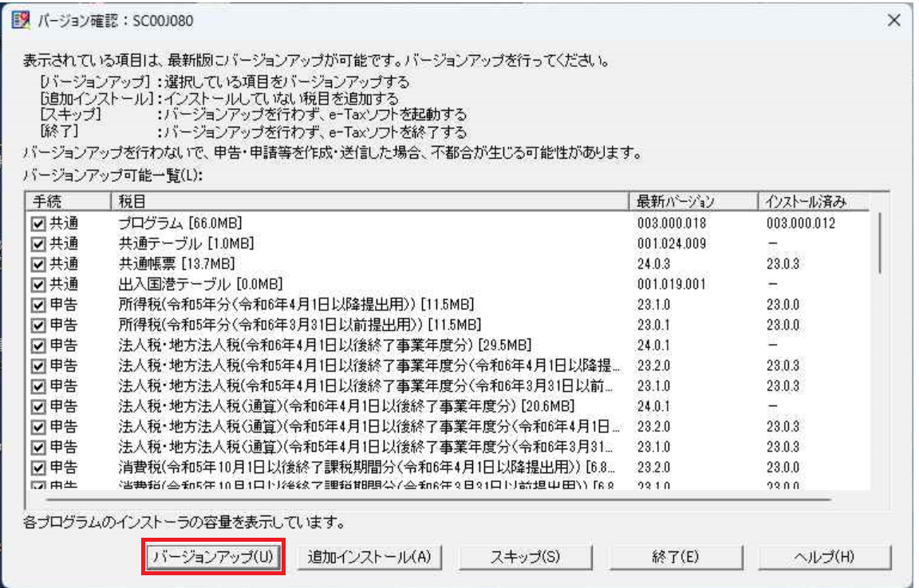Deselect 所得税 令和6年4月1日以降提出用 checkbox

(38, 305)
